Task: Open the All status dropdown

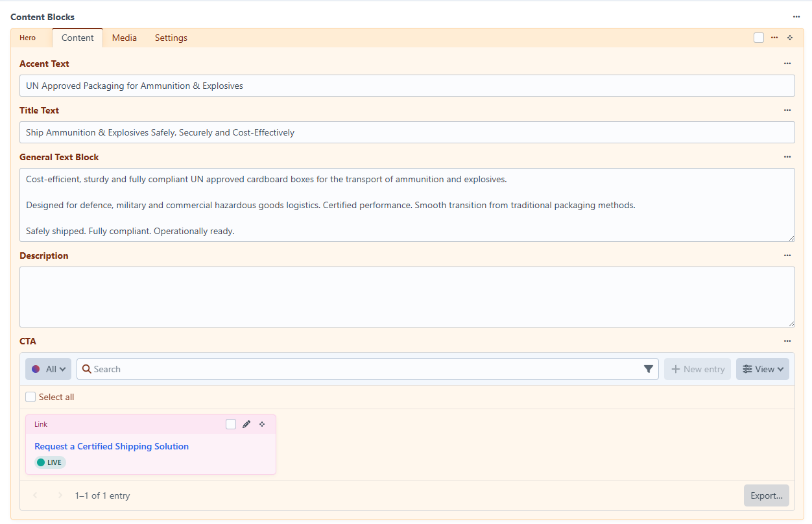Action: [49, 369]
